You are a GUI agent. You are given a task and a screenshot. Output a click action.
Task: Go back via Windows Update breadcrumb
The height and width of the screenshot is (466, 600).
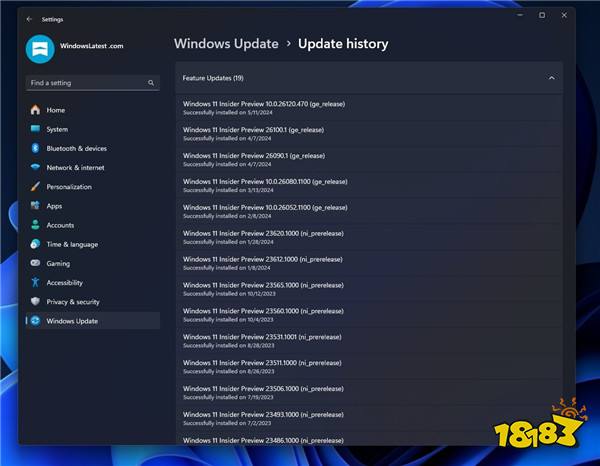coord(226,44)
